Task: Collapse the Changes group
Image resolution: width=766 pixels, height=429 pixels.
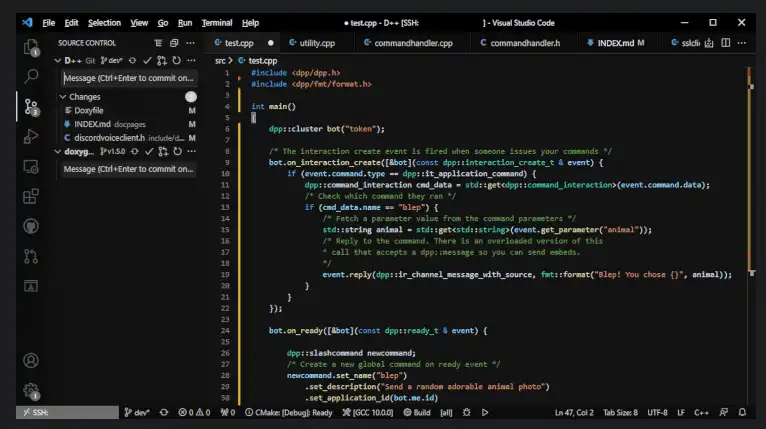Action: click(x=63, y=97)
